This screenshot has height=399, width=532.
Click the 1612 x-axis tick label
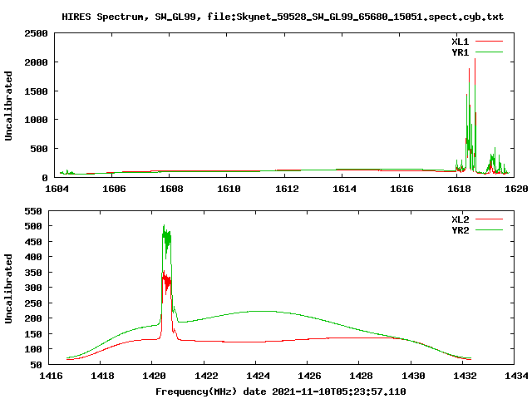coord(287,189)
